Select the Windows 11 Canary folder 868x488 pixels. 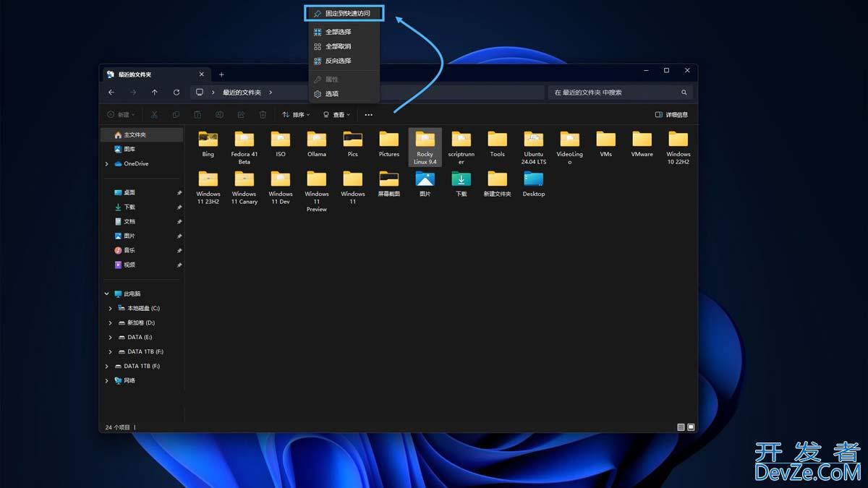click(x=244, y=187)
